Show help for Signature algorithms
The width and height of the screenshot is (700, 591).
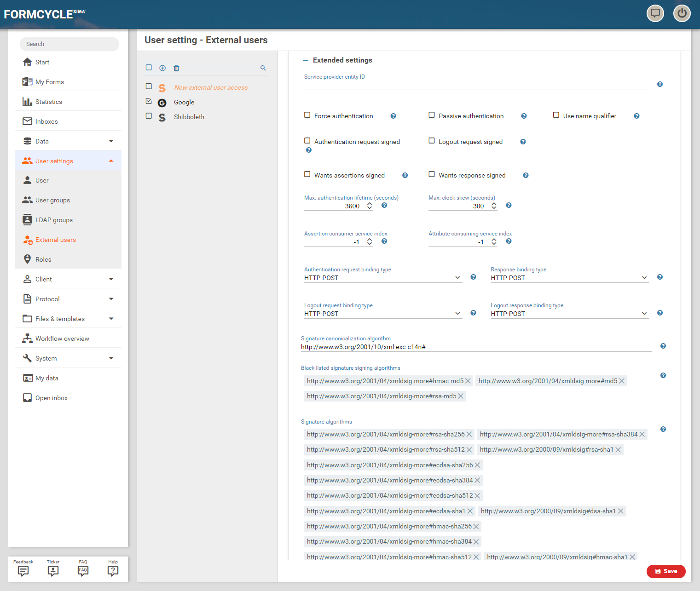click(x=663, y=429)
